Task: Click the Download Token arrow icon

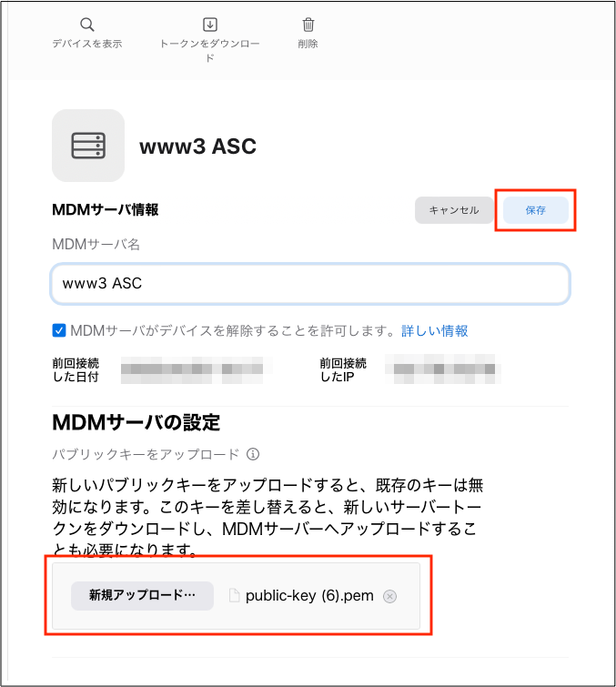Action: [x=210, y=25]
